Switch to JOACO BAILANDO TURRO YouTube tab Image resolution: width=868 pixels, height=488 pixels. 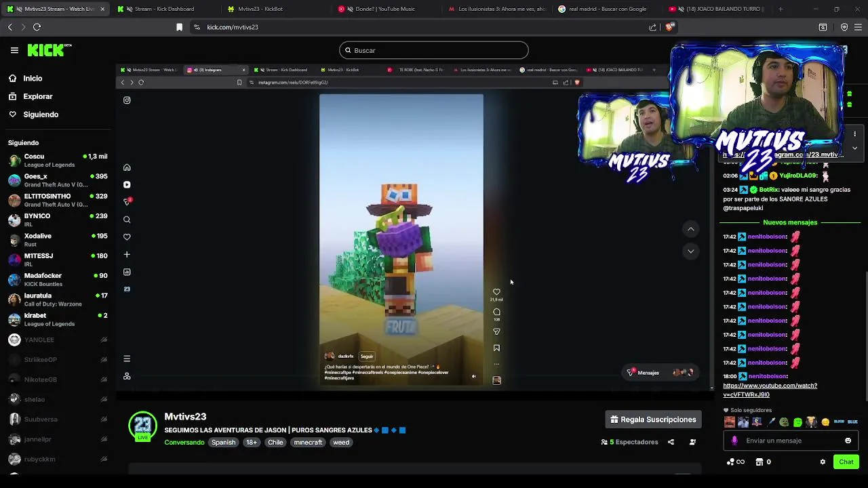tap(719, 9)
